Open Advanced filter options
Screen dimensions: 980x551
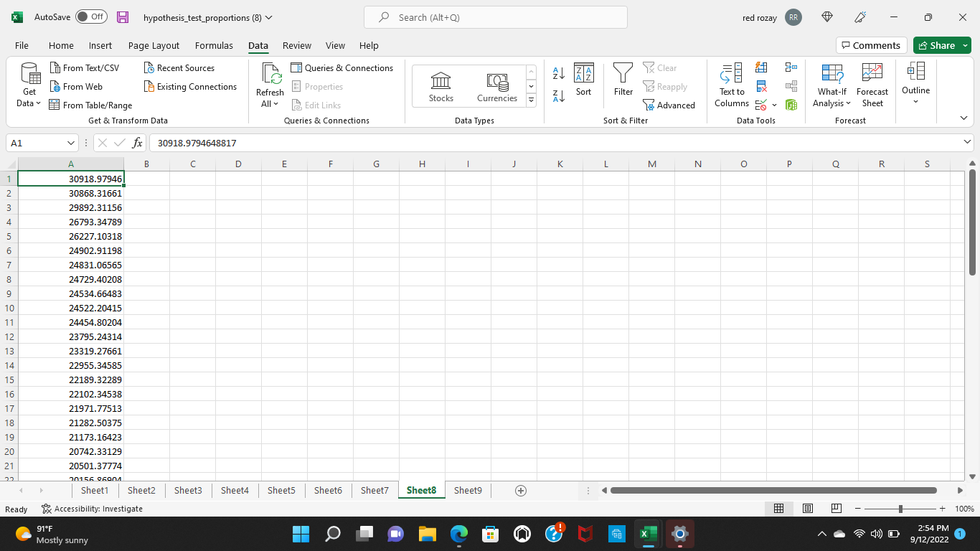669,105
